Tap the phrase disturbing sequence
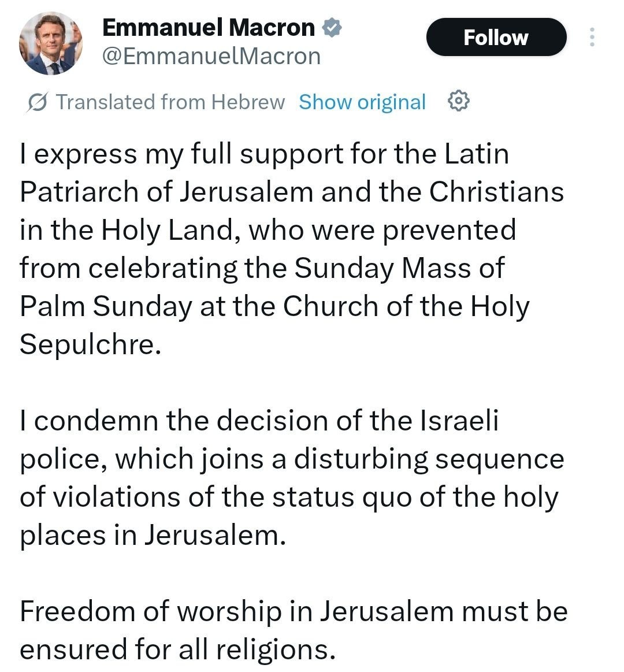The height and width of the screenshot is (672, 624). point(429,459)
